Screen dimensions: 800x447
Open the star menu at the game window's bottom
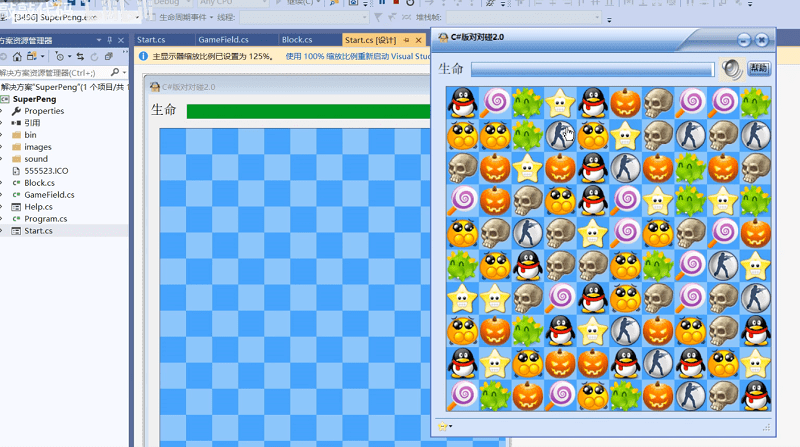tap(445, 426)
